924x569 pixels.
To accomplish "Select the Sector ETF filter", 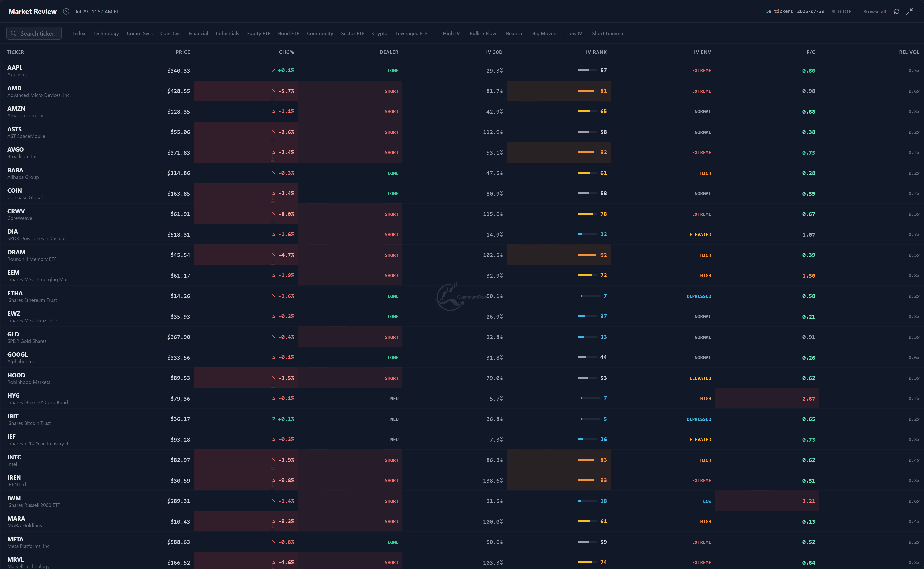I will point(353,33).
